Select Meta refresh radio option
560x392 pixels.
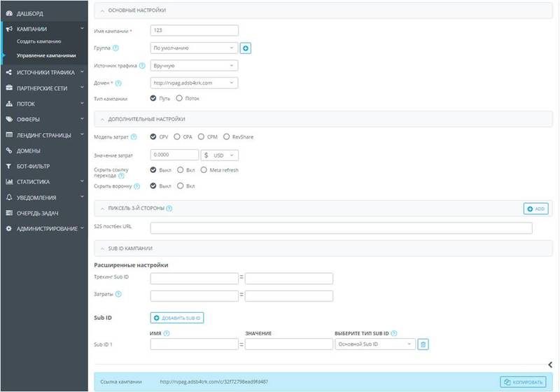click(204, 169)
